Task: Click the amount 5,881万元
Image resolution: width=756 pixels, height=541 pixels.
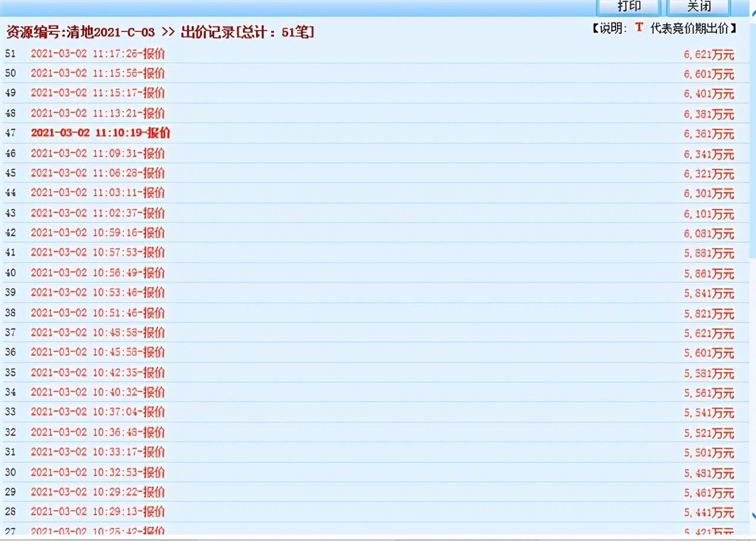Action: (709, 254)
